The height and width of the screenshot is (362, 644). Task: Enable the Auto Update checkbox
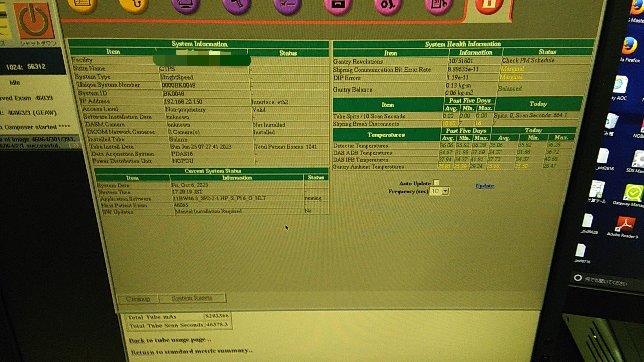[436, 183]
